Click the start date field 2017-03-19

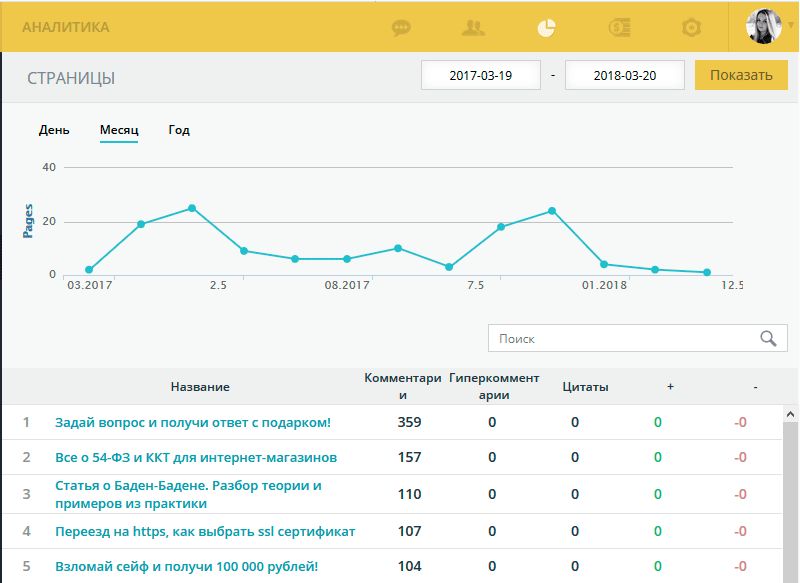pos(481,76)
